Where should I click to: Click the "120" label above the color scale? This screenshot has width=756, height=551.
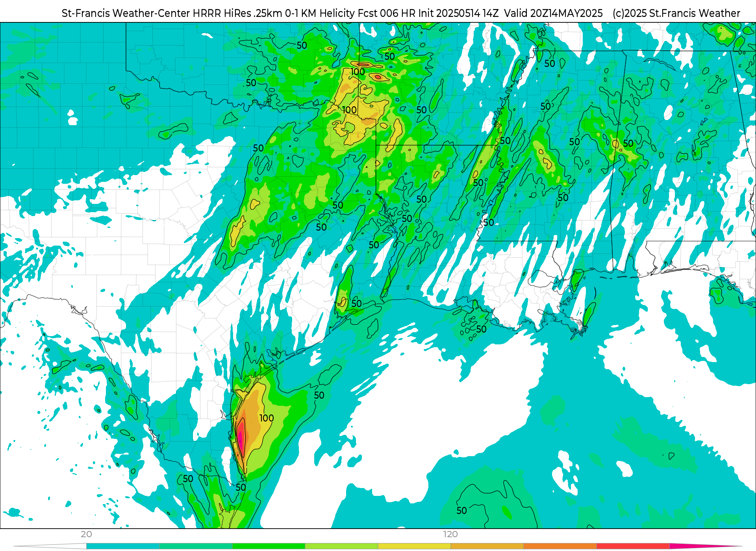tap(450, 534)
